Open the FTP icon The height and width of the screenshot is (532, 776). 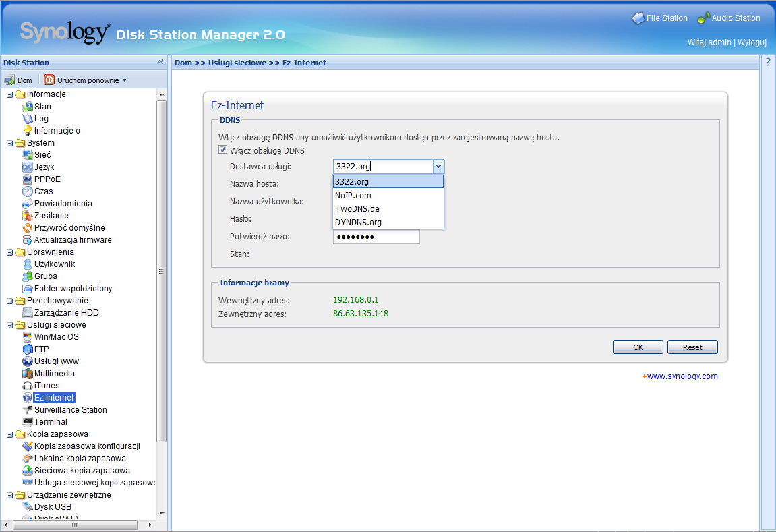pyautogui.click(x=28, y=349)
